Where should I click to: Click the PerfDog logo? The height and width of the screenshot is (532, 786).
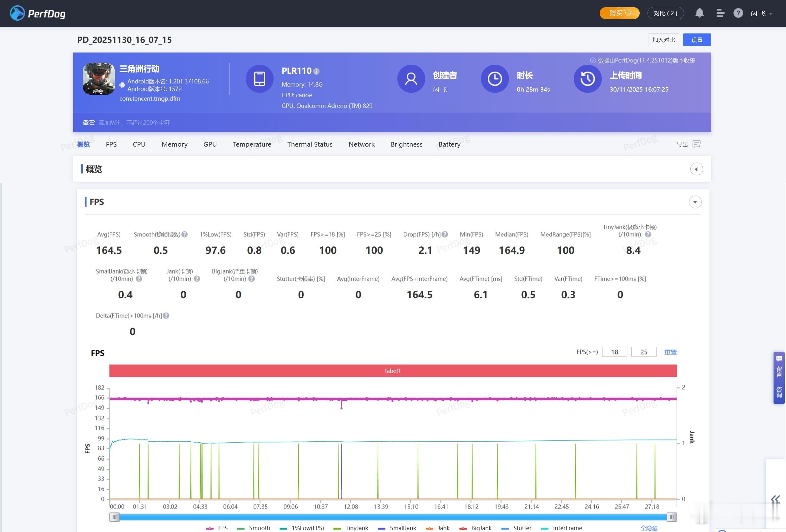38,13
